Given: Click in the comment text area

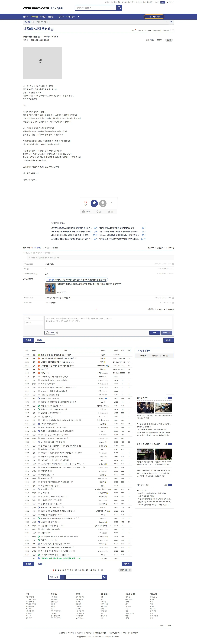Looking at the screenshot, I should [x=108, y=322].
